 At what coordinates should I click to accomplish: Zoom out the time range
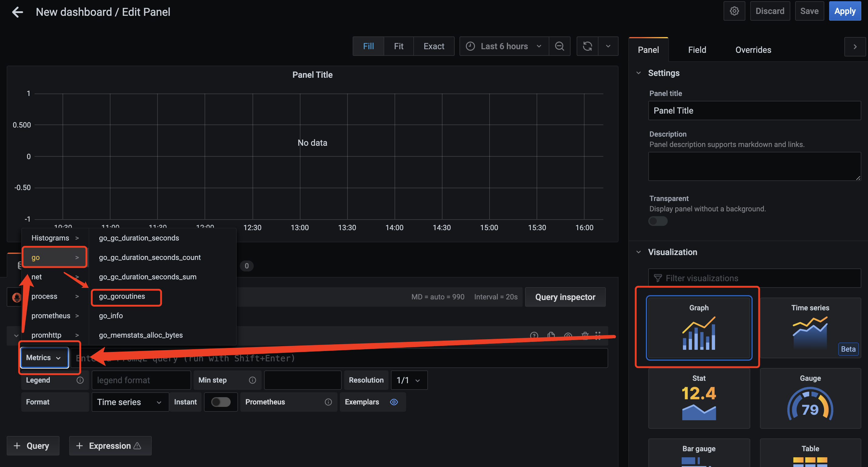(559, 46)
